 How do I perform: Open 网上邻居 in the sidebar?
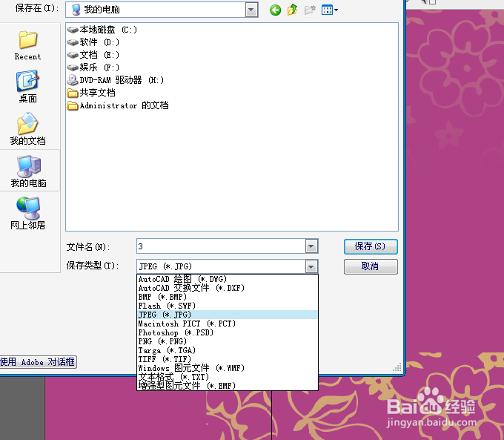click(x=28, y=214)
